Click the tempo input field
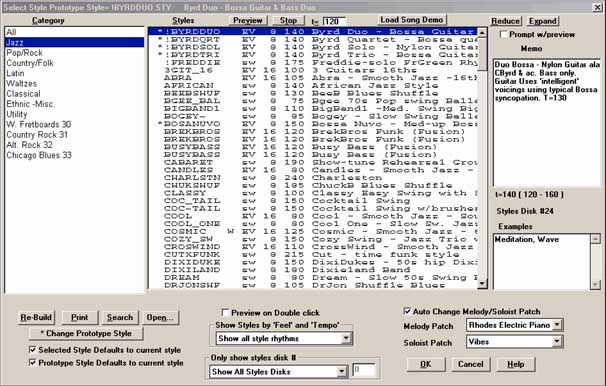The height and width of the screenshot is (386, 606). click(x=334, y=22)
